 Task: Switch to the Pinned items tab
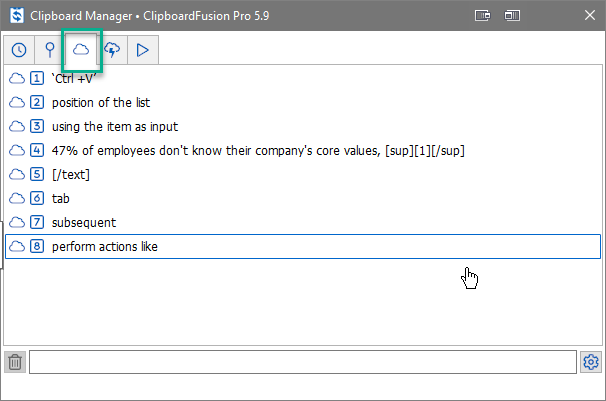click(50, 50)
